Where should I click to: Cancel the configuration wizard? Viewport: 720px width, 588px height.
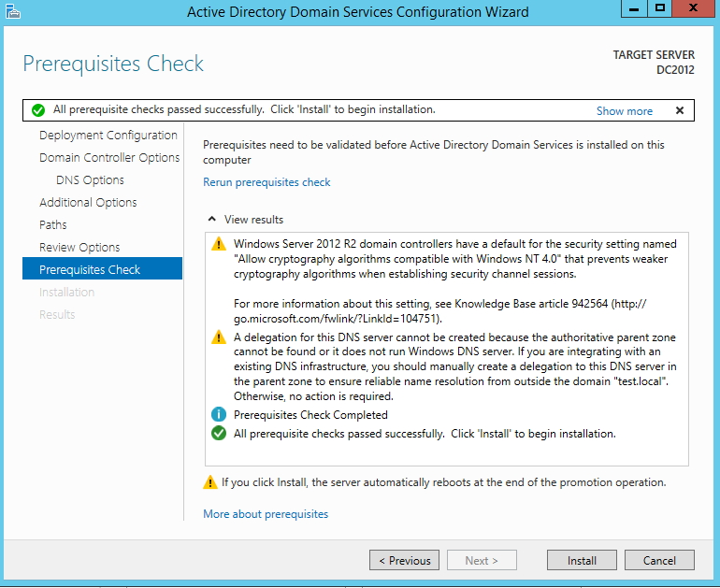pyautogui.click(x=659, y=560)
